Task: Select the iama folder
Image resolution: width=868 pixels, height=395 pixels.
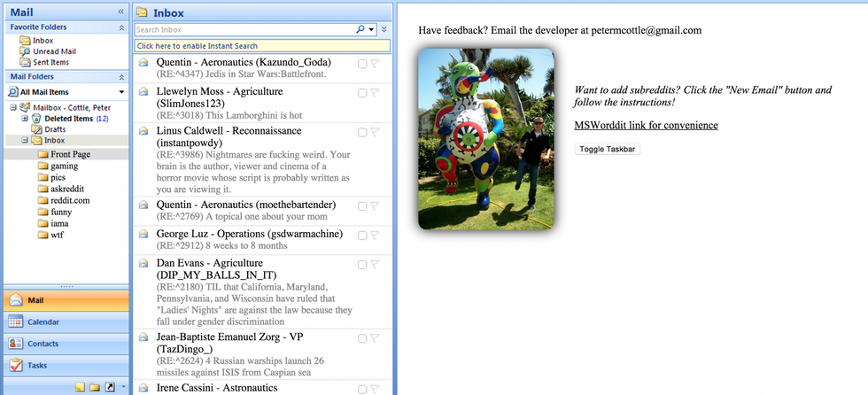Action: [x=59, y=223]
